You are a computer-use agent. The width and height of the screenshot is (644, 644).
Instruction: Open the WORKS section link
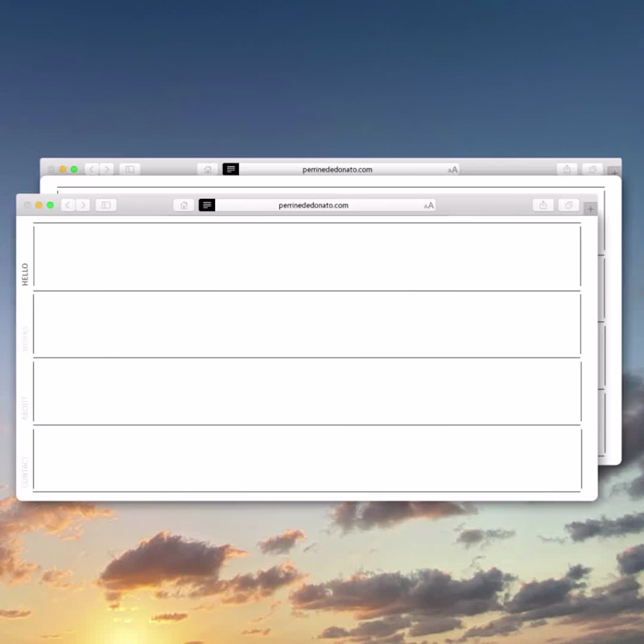(25, 339)
